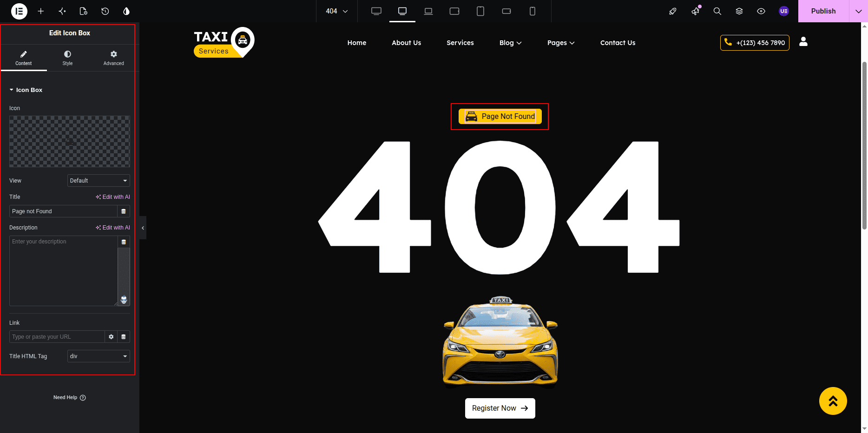
Task: Select the tablet landscape device preview
Action: pos(454,11)
